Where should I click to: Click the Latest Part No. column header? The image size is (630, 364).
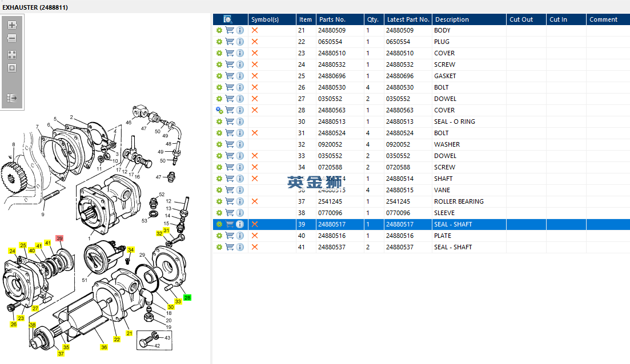pyautogui.click(x=408, y=19)
